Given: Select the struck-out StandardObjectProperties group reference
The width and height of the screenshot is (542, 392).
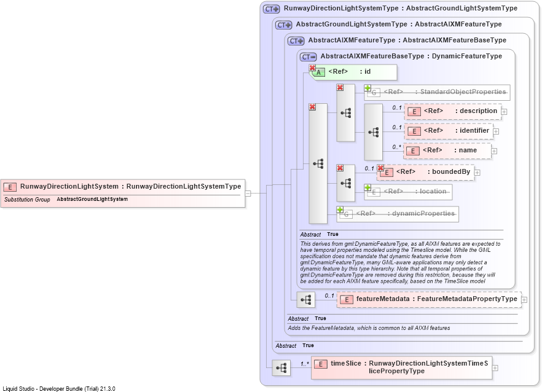Looking at the screenshot, I should pos(438,92).
